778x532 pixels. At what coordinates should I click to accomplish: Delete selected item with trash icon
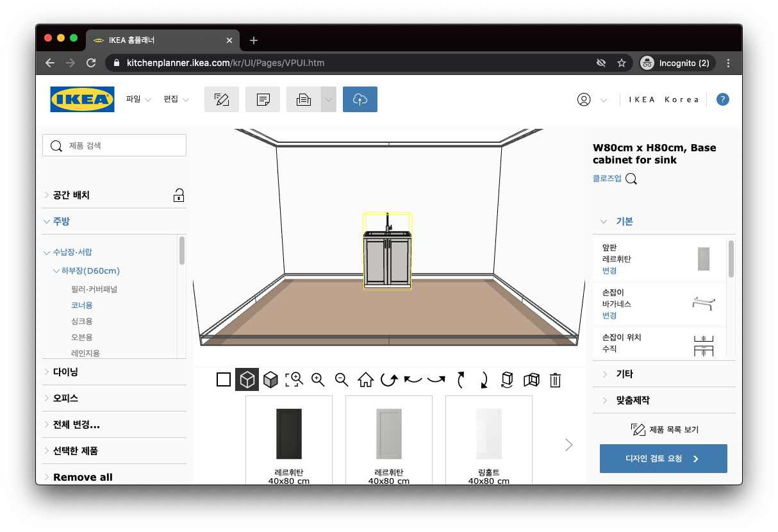point(555,380)
